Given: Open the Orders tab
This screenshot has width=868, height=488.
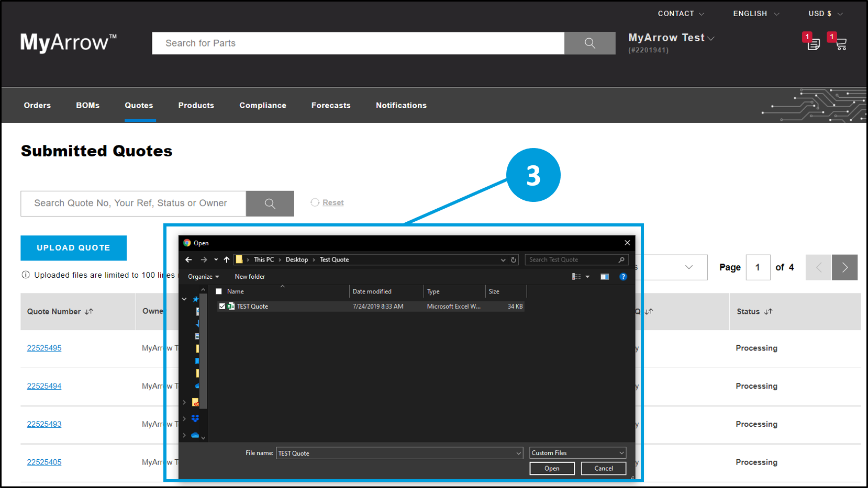Looking at the screenshot, I should [x=37, y=105].
